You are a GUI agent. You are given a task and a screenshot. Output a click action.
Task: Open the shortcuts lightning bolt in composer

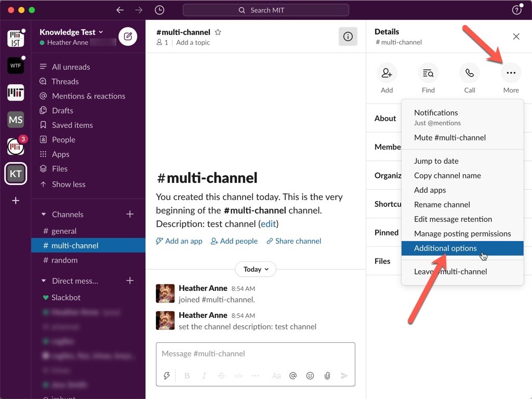pyautogui.click(x=167, y=376)
